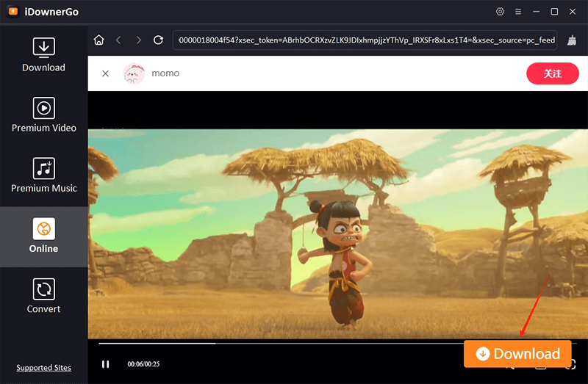Viewport: 588px width, 384px height.
Task: Open the Convert section
Action: (44, 296)
